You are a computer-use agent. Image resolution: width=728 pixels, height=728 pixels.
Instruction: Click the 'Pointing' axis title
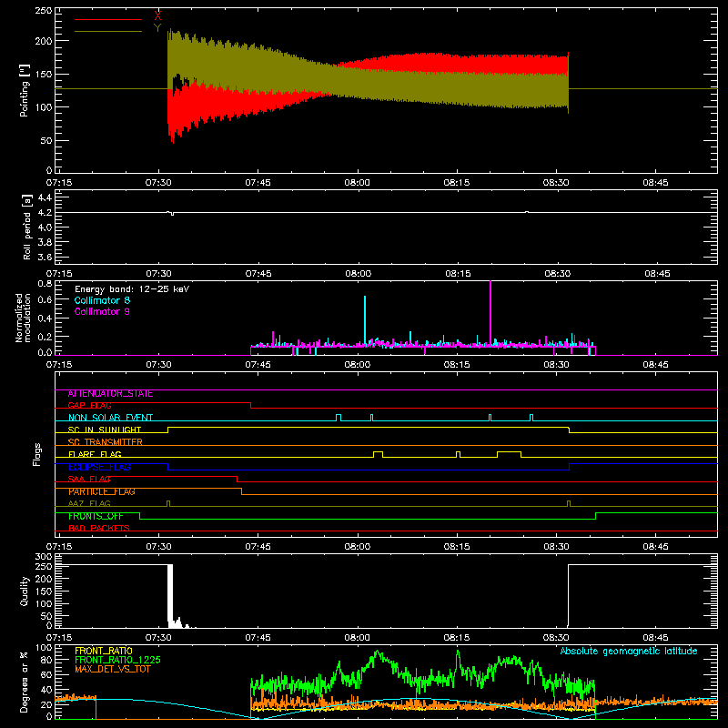tap(25, 90)
